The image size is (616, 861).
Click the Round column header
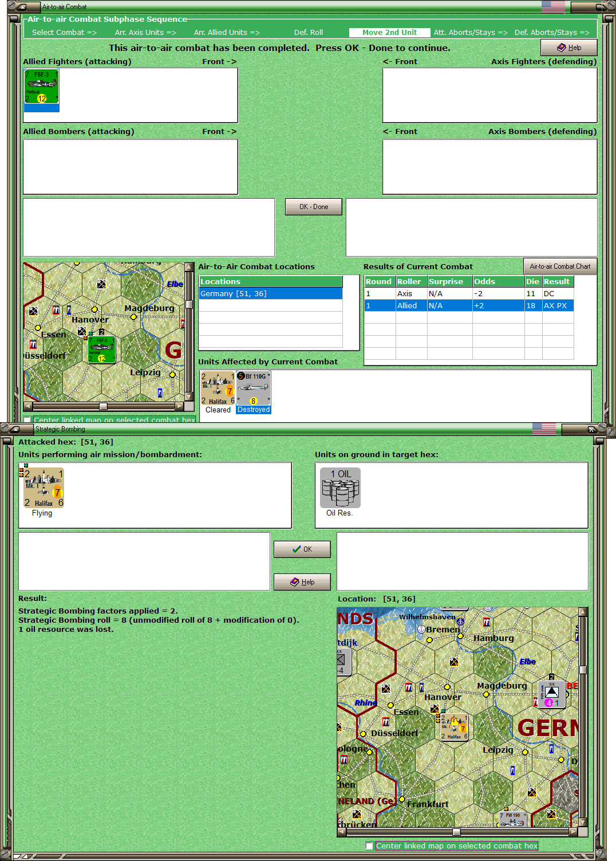(x=380, y=282)
